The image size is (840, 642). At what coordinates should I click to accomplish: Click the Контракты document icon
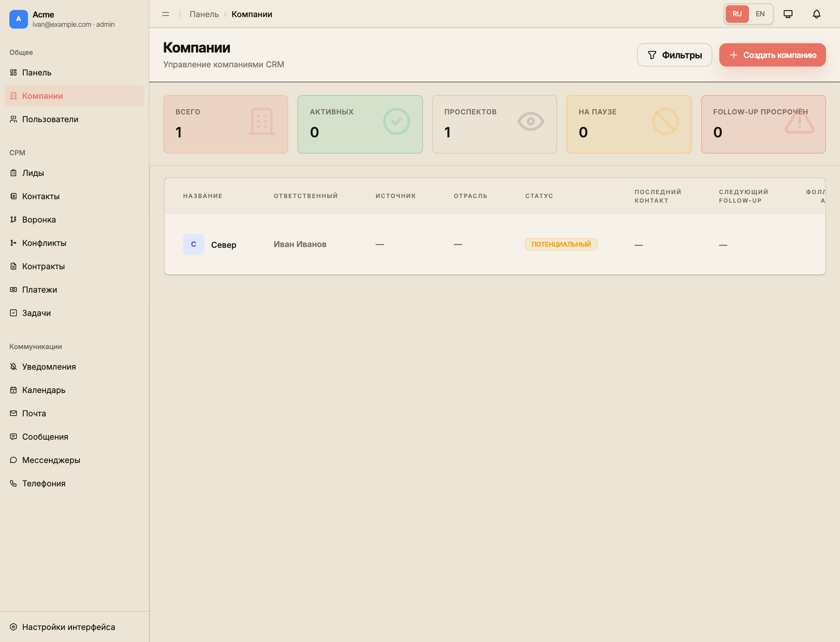(x=14, y=266)
